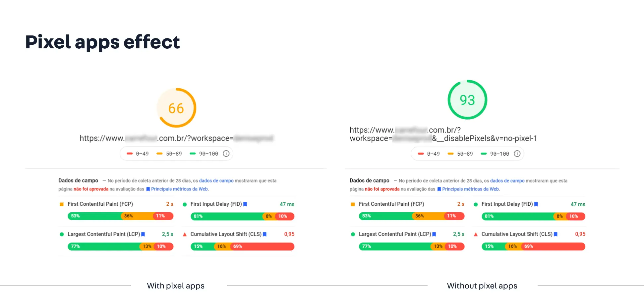644x308 pixels.
Task: Click the 'Dados de campo' heading on the right panel
Action: (x=369, y=180)
